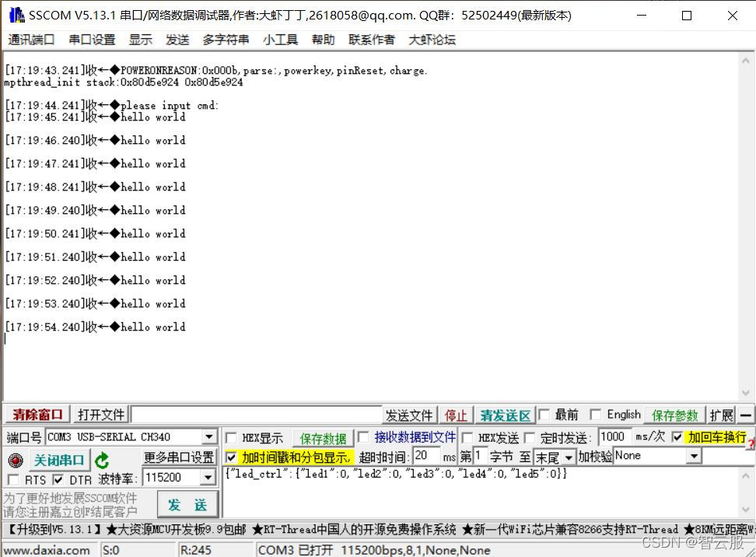
Task: Click the www.daxia.com link in status bar
Action: coord(47,550)
